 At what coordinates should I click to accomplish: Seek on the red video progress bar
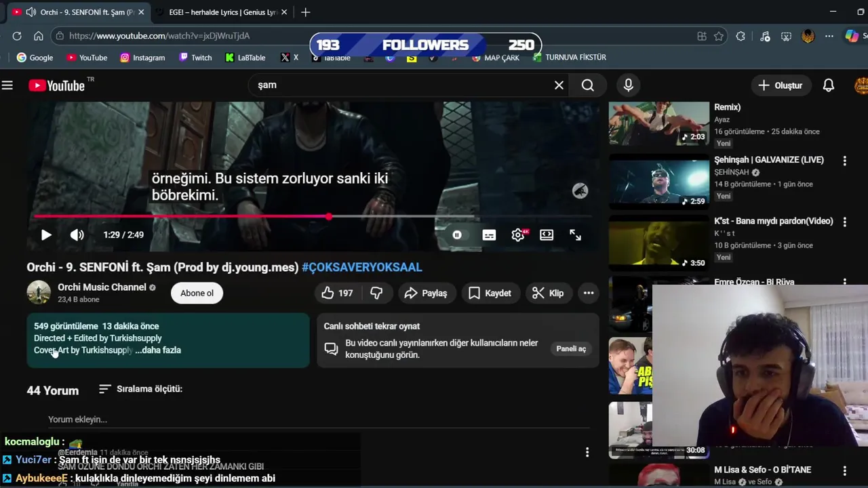pos(313,217)
